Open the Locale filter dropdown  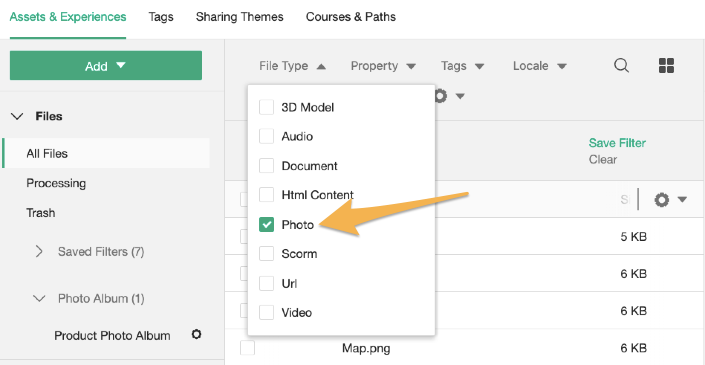click(x=540, y=66)
